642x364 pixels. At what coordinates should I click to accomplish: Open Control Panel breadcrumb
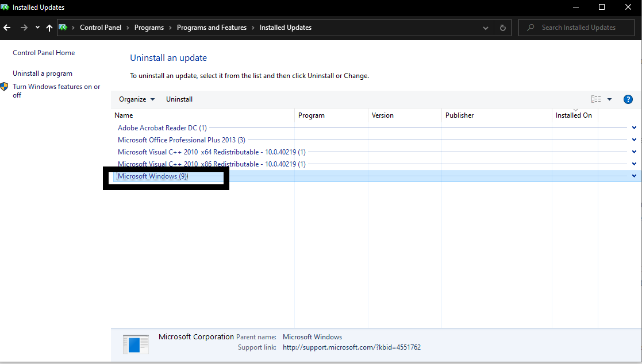[x=101, y=28]
